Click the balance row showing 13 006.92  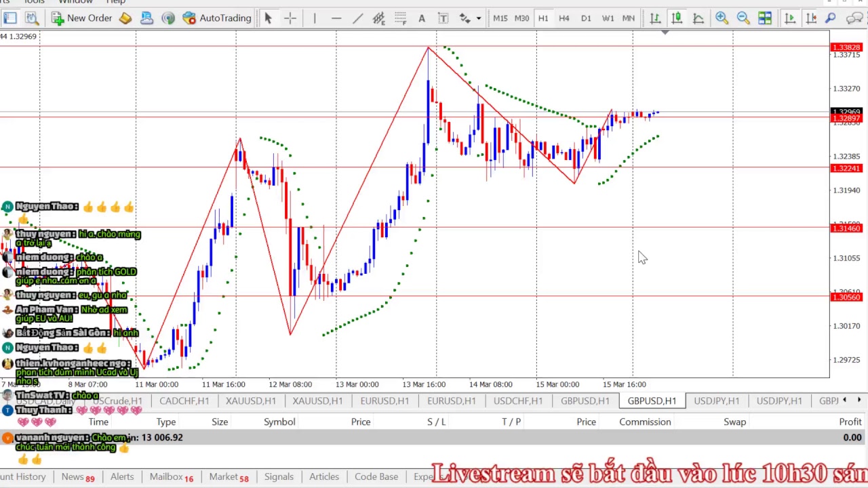coord(434,438)
